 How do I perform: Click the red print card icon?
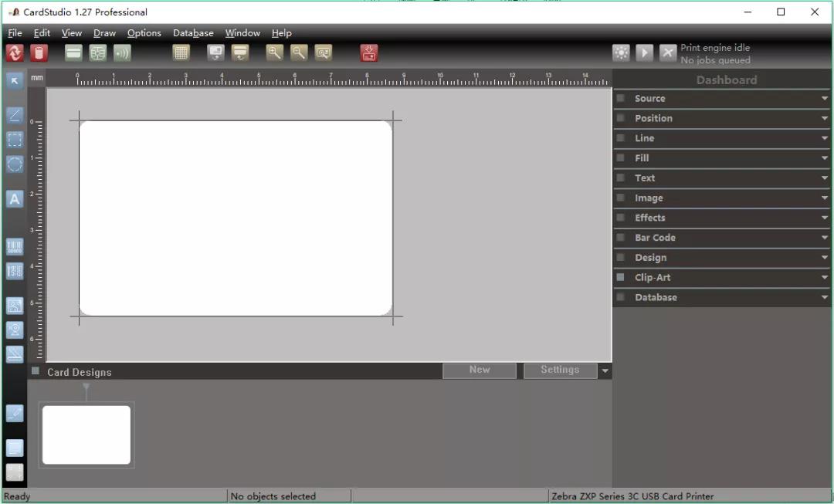369,52
